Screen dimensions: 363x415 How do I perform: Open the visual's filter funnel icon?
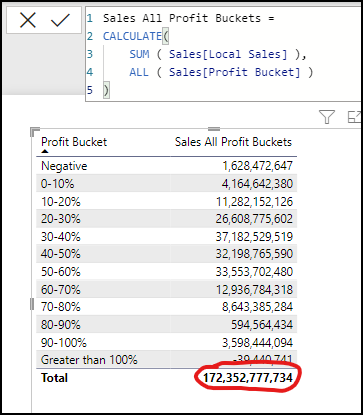(x=327, y=117)
